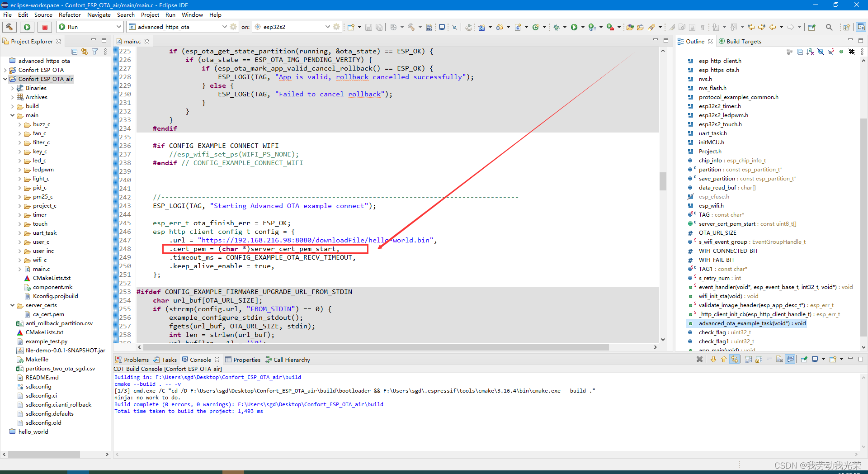868x474 pixels.
Task: Select sdkconfig.defaults in Project Explorer
Action: (x=50, y=414)
